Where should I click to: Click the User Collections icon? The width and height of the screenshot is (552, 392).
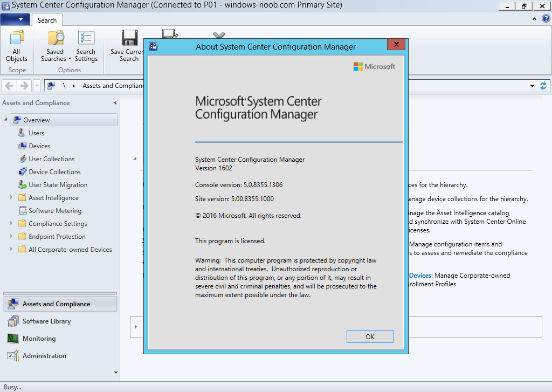23,159
